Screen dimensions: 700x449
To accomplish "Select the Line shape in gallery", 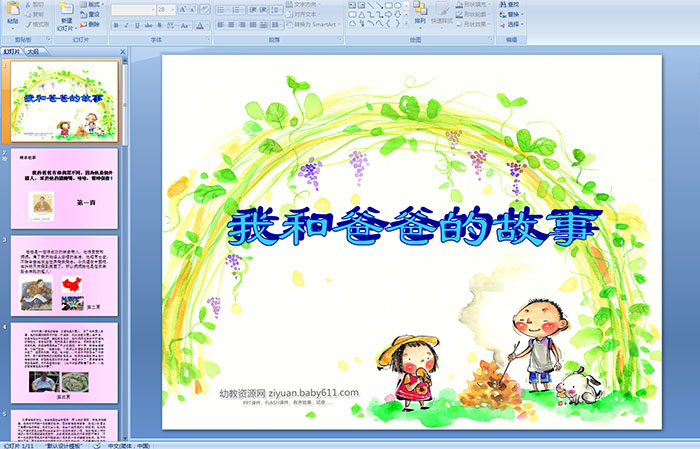I will 371,5.
